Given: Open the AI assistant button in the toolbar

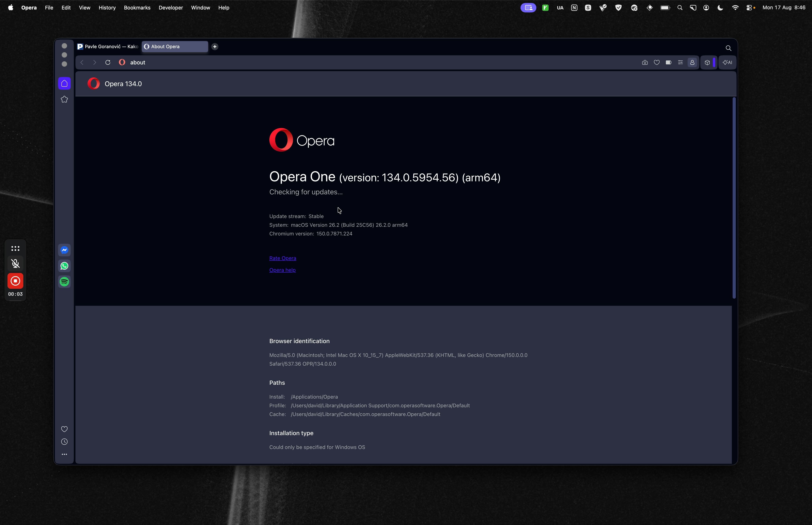Looking at the screenshot, I should 727,62.
